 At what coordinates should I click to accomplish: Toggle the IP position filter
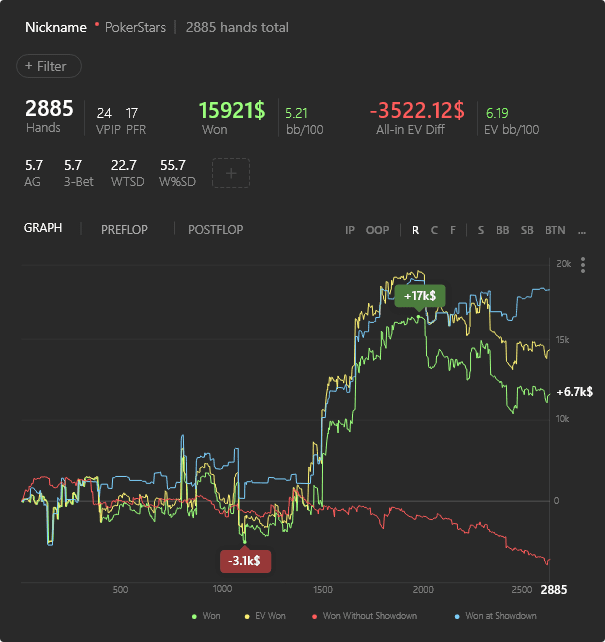pos(350,230)
